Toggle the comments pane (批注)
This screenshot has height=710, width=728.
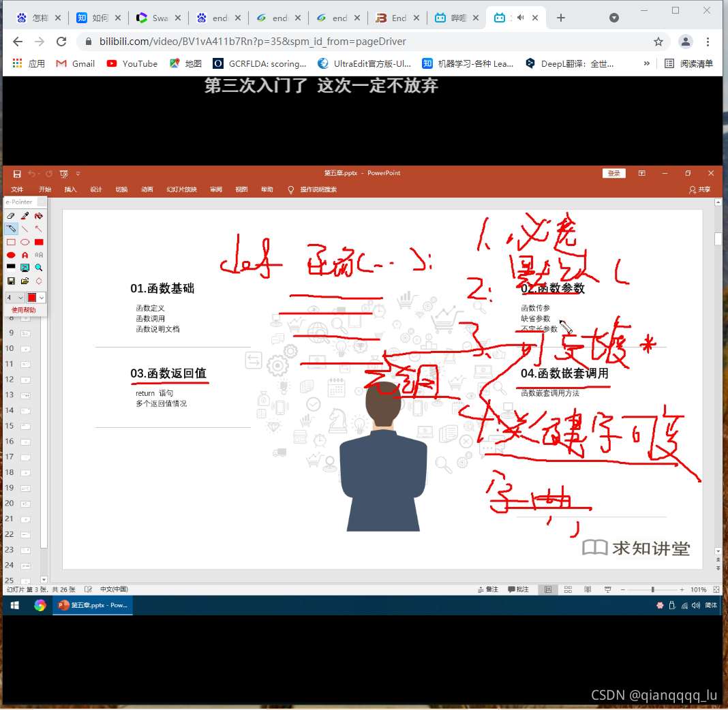tap(519, 589)
